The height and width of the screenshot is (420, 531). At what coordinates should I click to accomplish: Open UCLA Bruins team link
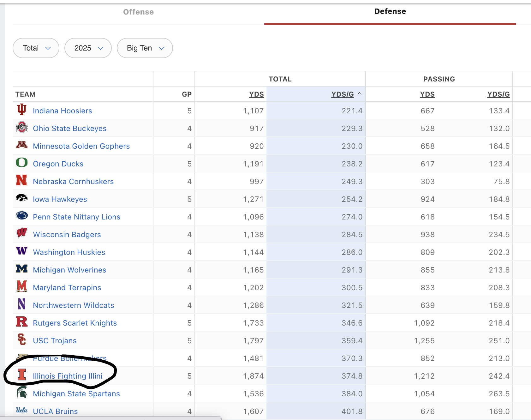[55, 411]
